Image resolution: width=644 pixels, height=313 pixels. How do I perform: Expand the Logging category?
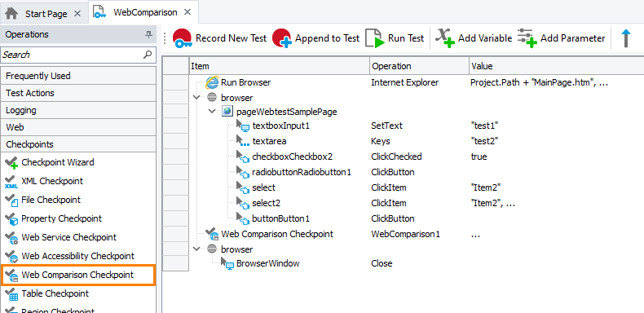pyautogui.click(x=78, y=111)
